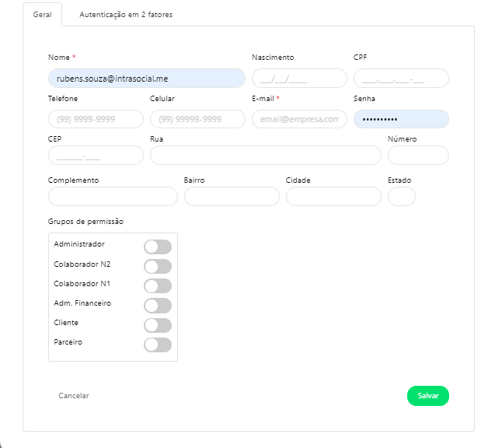Enable Adm. Financeiro permission switch
The height and width of the screenshot is (448, 495).
tap(158, 305)
